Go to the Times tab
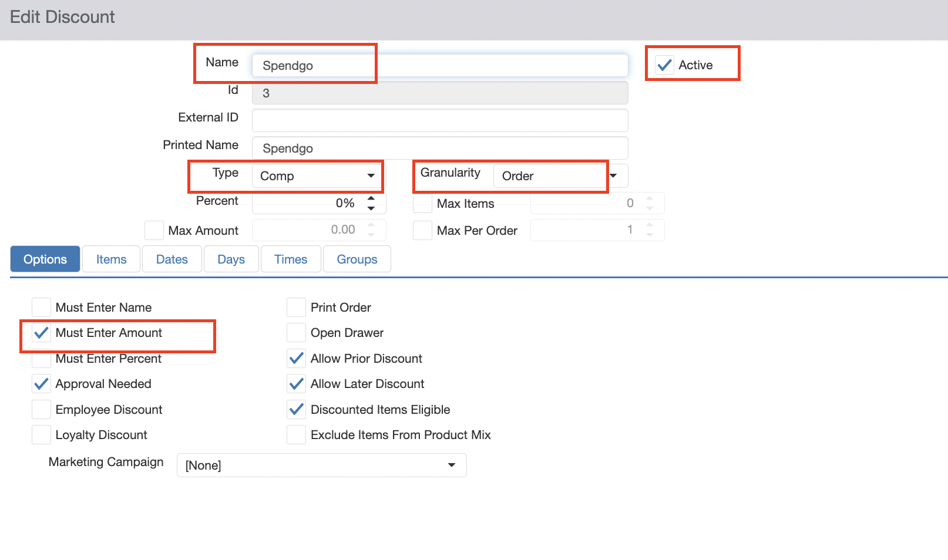948x560 pixels. (x=291, y=259)
